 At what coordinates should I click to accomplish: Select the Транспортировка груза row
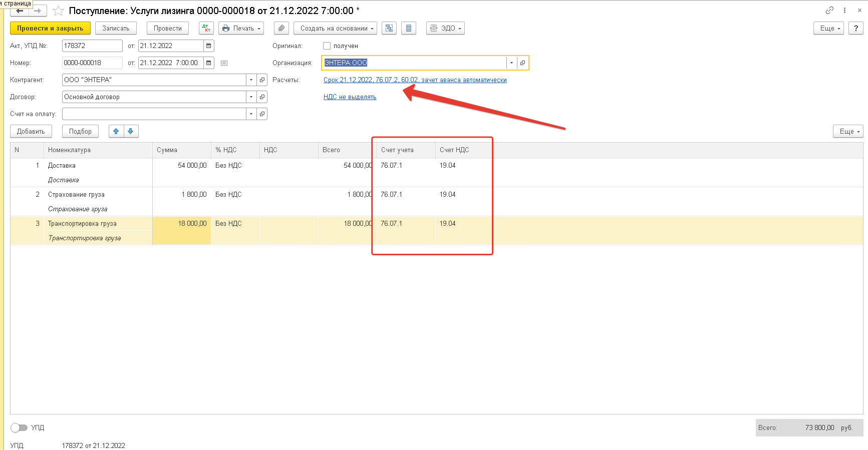(x=82, y=224)
